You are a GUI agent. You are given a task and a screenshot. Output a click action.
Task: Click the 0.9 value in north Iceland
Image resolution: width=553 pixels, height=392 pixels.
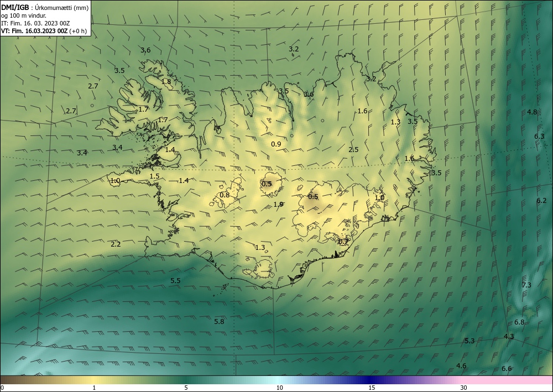tap(276, 144)
